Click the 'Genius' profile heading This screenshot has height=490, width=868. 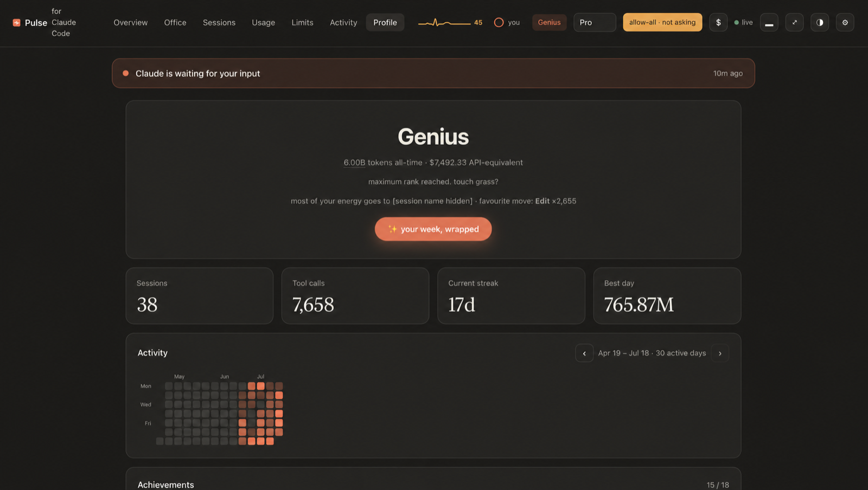coord(433,137)
